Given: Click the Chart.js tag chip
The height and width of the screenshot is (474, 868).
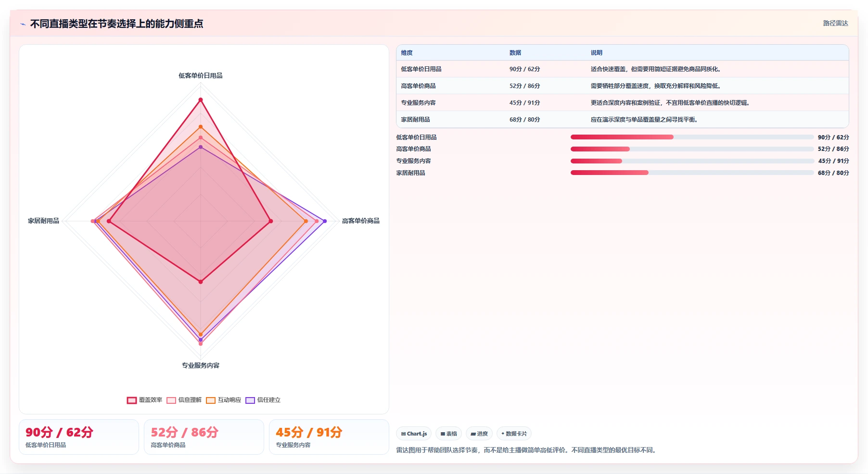Looking at the screenshot, I should click(414, 434).
